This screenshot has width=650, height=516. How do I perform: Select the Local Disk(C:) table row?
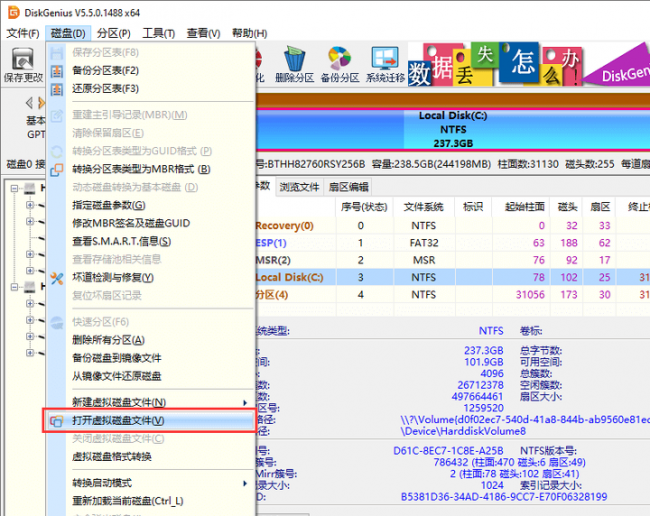pos(453,277)
